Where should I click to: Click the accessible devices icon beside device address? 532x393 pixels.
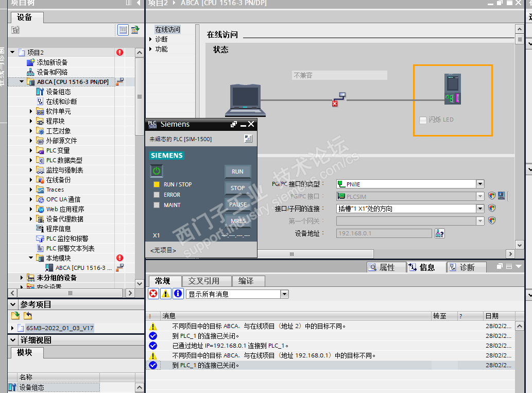[440, 233]
